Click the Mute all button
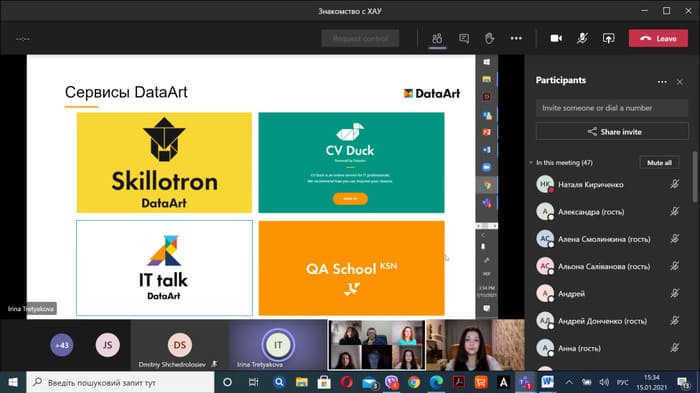The height and width of the screenshot is (393, 700). click(x=659, y=163)
